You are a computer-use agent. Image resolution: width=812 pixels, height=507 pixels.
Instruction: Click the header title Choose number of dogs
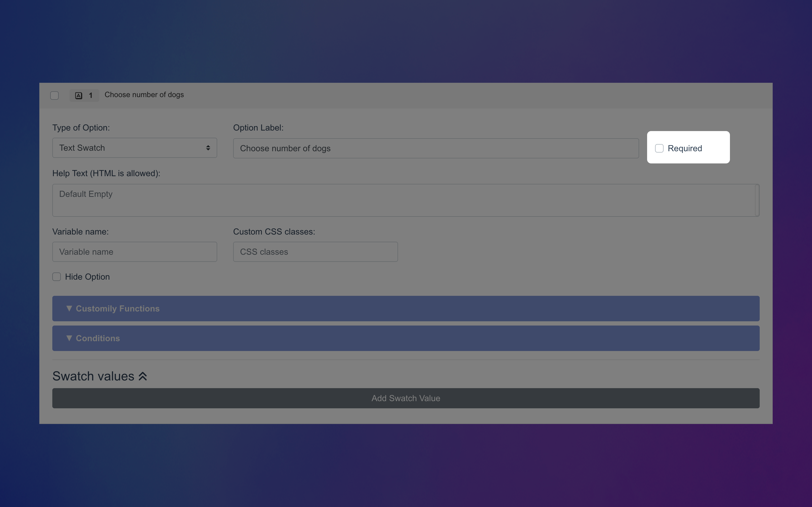(x=144, y=95)
